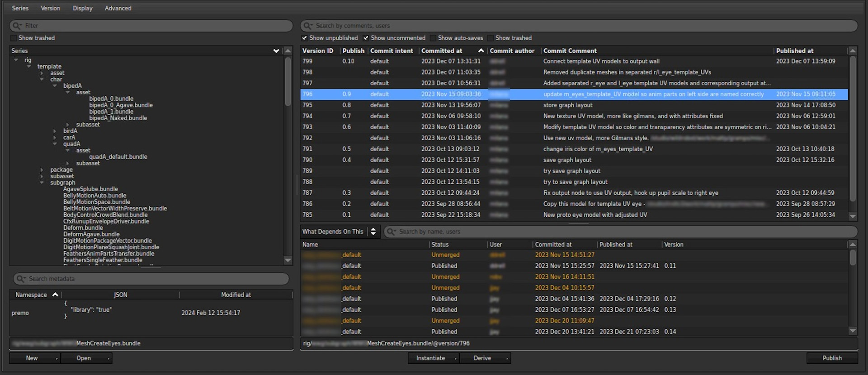This screenshot has width=868, height=375.
Task: Click the search icon in the name search field
Action: 391,232
